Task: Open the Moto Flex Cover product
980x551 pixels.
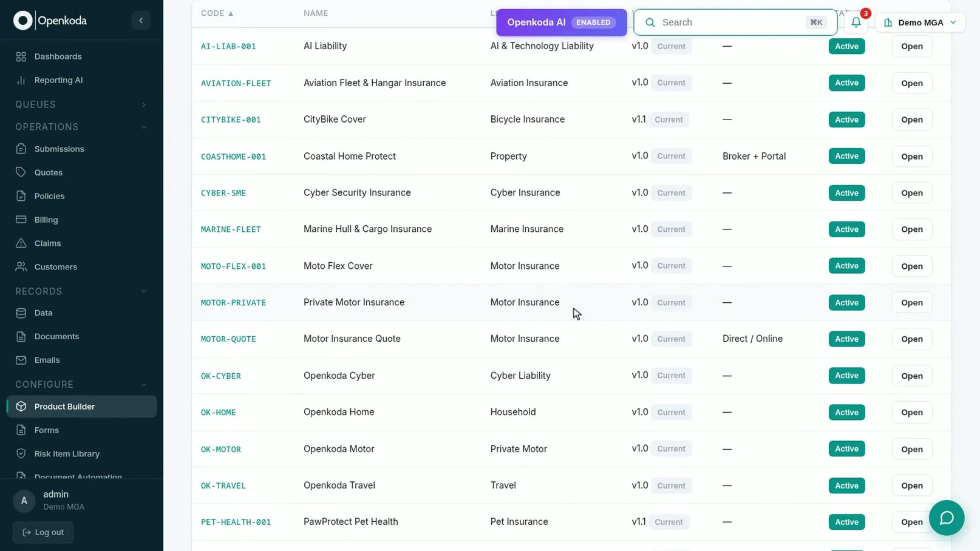Action: coord(912,266)
